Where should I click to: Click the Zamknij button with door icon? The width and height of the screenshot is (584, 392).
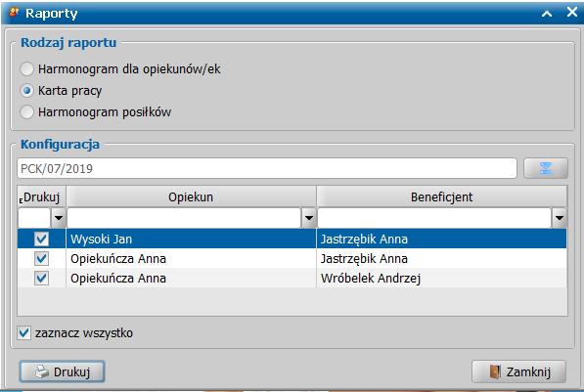518,371
